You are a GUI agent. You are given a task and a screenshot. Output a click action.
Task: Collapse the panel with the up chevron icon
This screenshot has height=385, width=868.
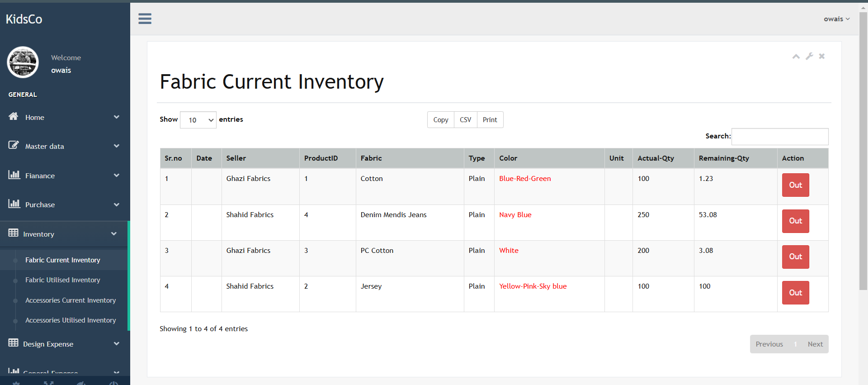coord(796,56)
